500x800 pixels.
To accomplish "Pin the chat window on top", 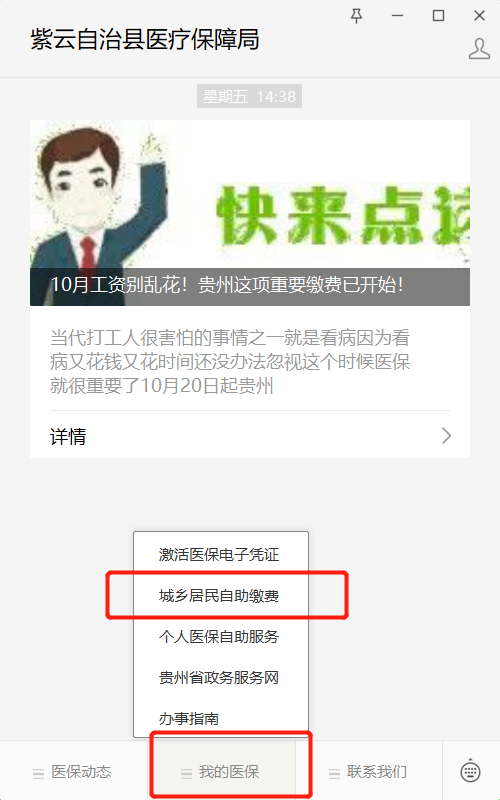I will pyautogui.click(x=357, y=16).
